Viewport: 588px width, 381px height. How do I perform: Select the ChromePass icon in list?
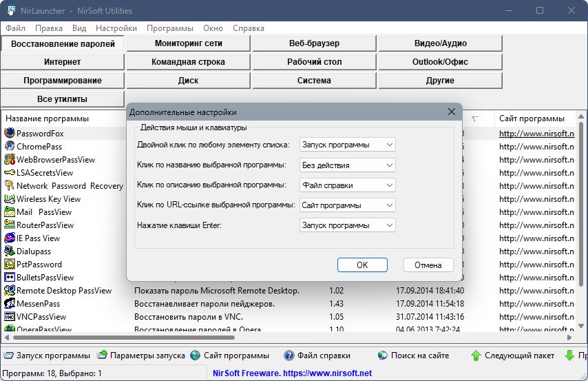(10, 146)
